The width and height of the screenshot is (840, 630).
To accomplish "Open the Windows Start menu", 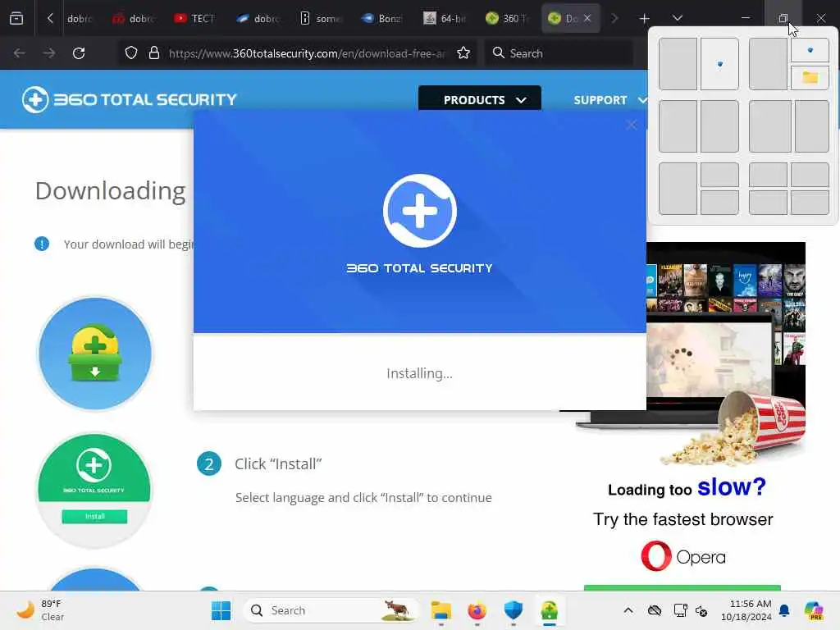I will tap(221, 610).
